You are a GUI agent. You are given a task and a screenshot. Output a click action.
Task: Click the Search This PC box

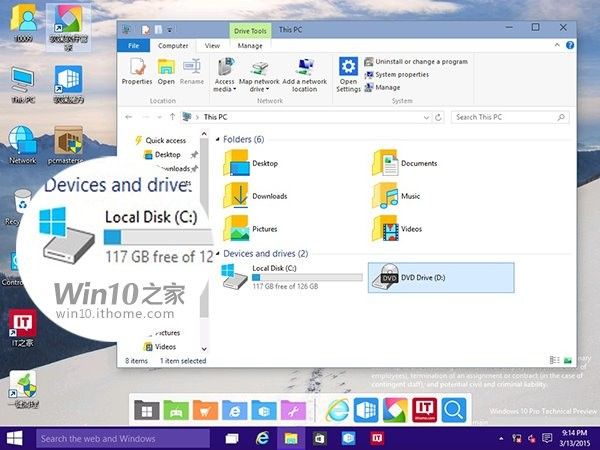point(510,117)
